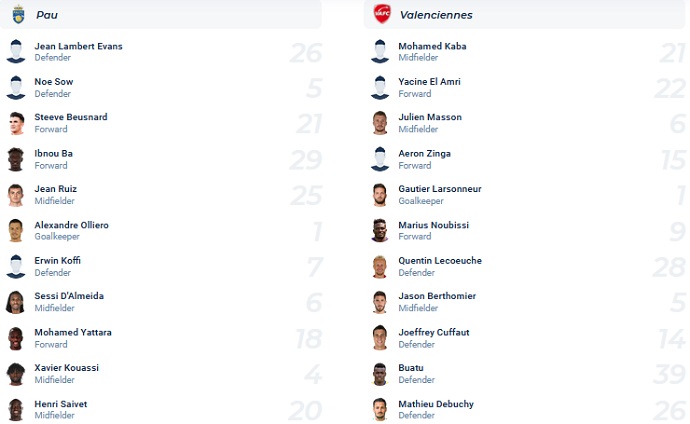Open Henri Saivet's player name link

point(61,404)
